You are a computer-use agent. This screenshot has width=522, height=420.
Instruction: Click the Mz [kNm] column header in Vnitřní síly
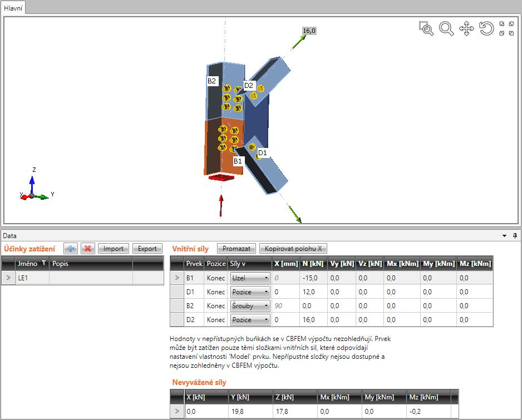click(x=475, y=264)
